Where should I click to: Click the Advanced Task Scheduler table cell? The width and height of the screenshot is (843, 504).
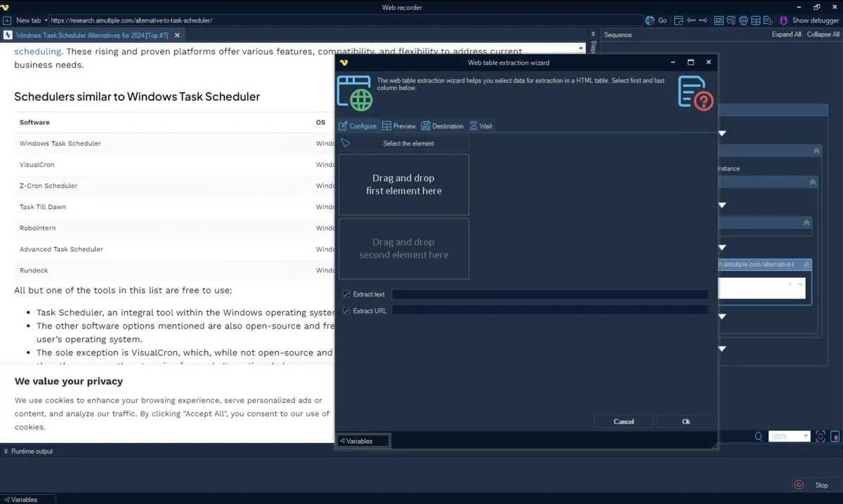click(x=61, y=248)
